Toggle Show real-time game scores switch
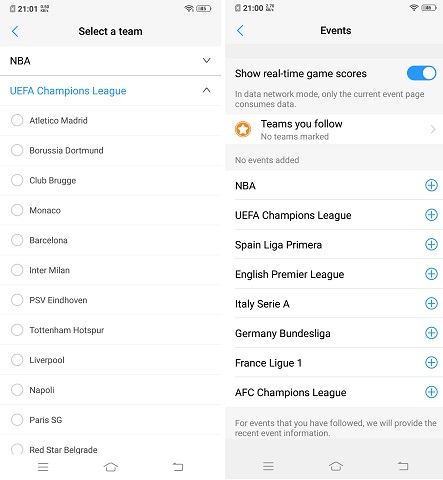Viewport: 443px width, 480px height. tap(421, 73)
